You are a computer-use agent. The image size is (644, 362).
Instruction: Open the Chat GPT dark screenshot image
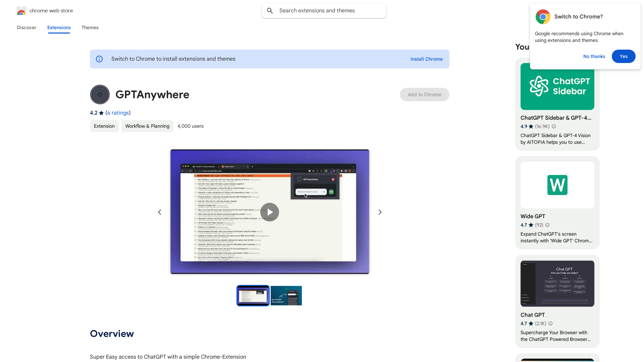[557, 284]
